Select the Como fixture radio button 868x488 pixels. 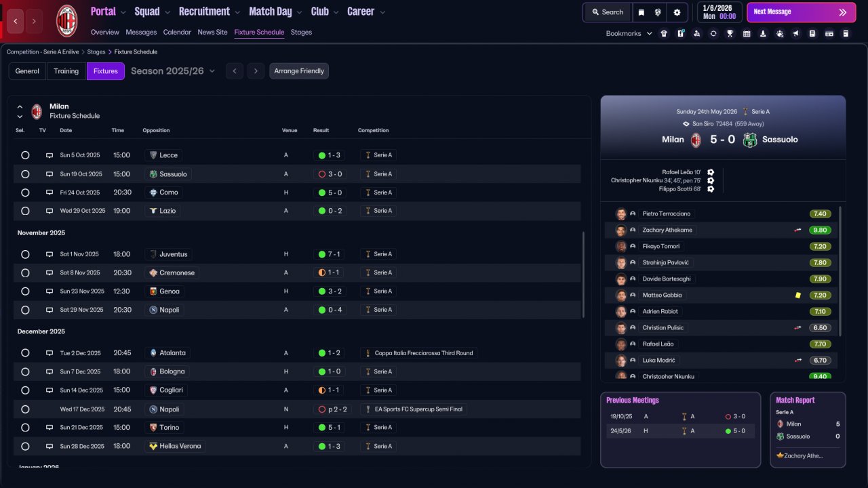[x=25, y=192]
